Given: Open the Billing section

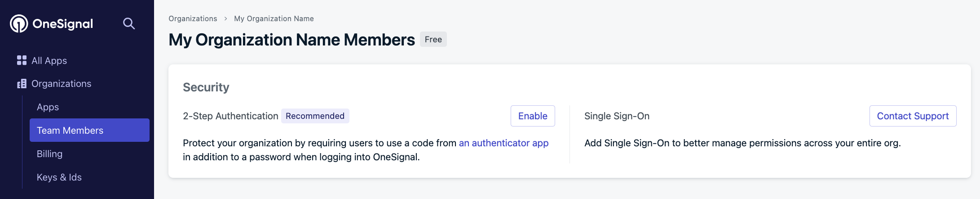Looking at the screenshot, I should point(49,154).
